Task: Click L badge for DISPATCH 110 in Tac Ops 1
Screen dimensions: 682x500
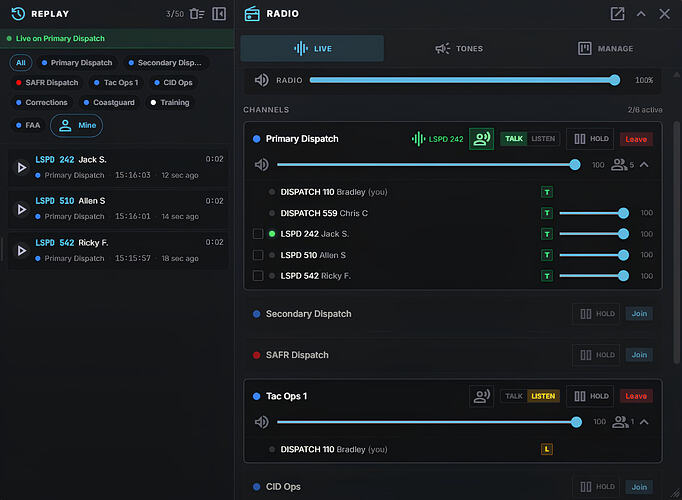Action: (547, 449)
